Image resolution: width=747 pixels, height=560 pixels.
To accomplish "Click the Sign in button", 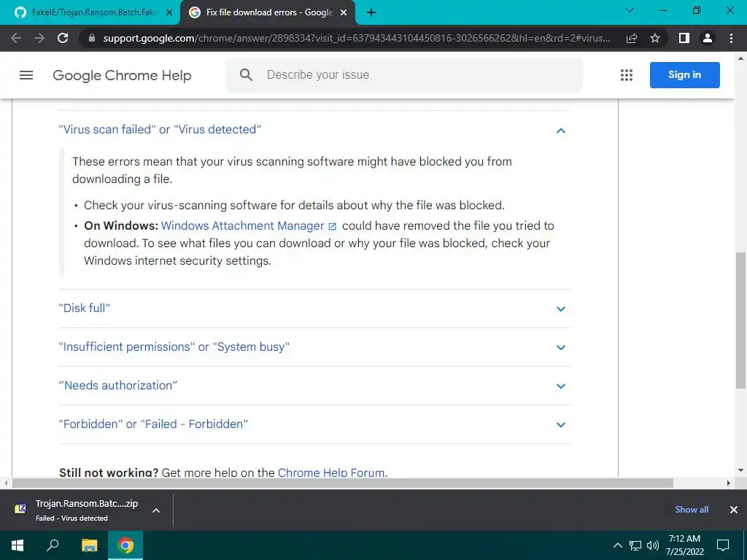I will [x=684, y=75].
